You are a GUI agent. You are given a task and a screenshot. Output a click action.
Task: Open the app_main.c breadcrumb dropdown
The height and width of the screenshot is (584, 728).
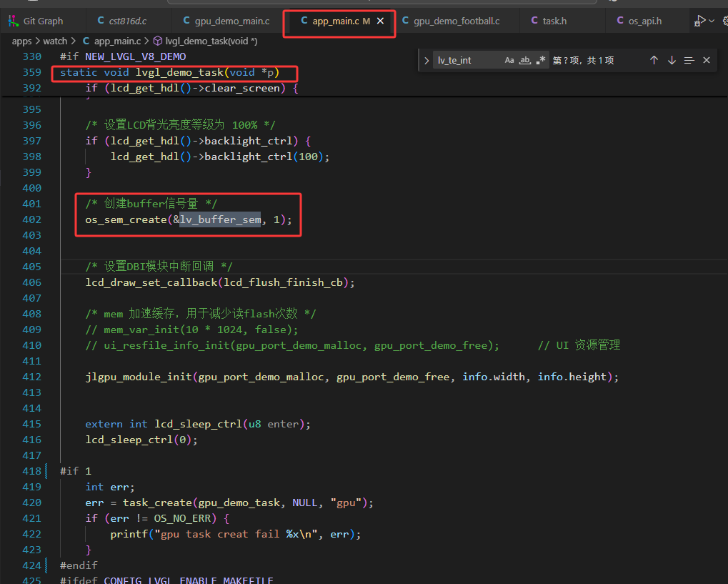(x=117, y=41)
